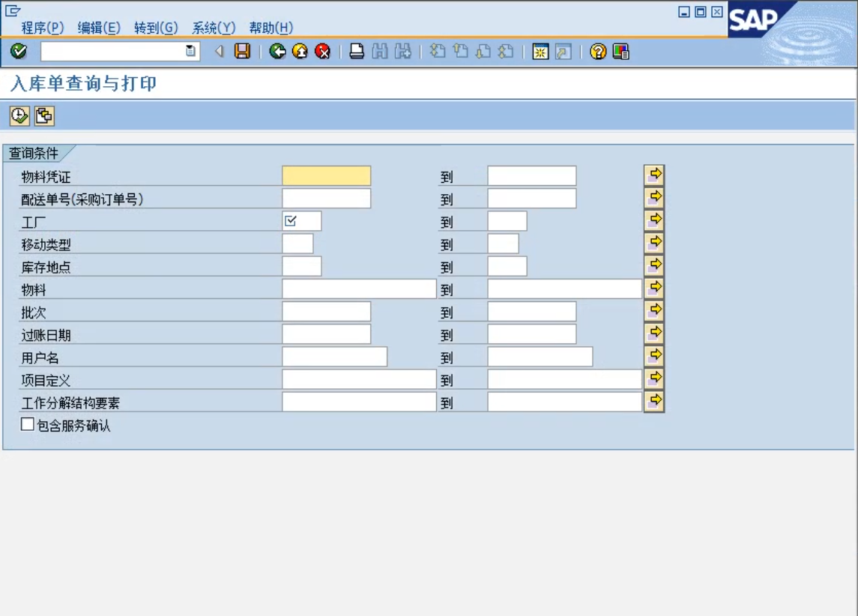The image size is (858, 616).
Task: Click the Execute clock icon
Action: tap(19, 116)
